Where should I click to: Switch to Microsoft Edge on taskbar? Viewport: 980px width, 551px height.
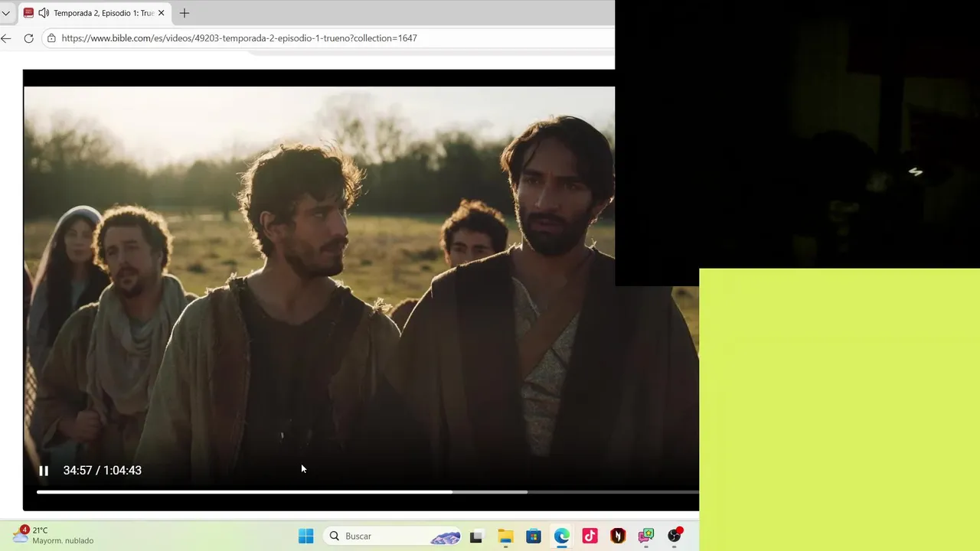pyautogui.click(x=562, y=536)
